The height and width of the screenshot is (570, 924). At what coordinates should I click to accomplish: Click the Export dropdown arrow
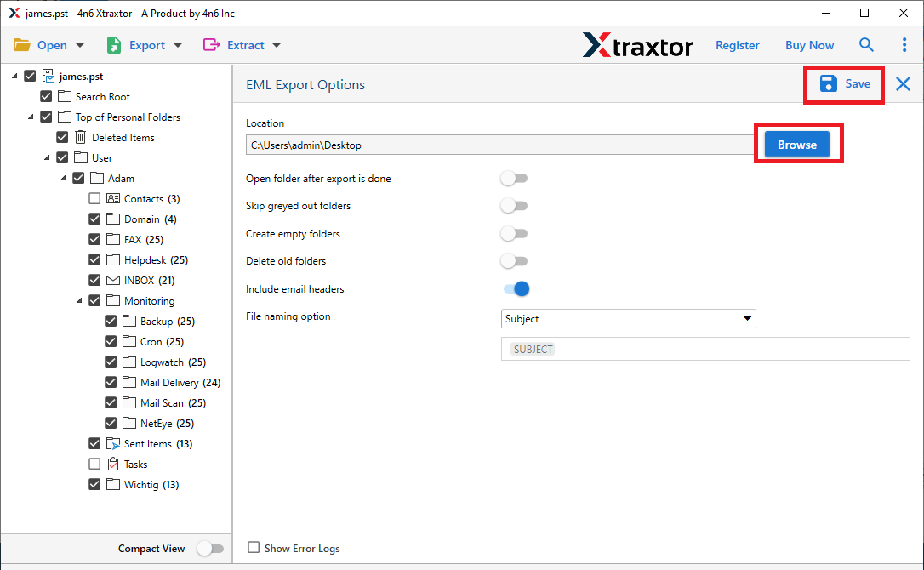coord(176,44)
